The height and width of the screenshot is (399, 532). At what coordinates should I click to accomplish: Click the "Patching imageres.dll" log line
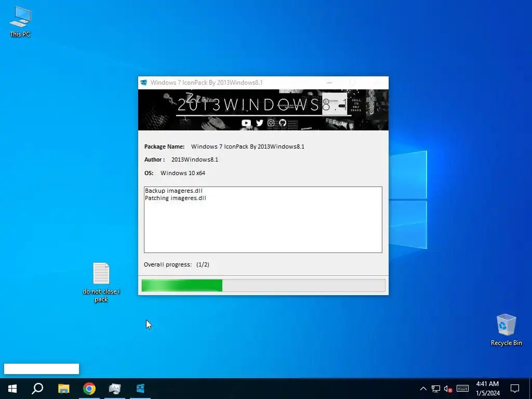click(x=176, y=198)
